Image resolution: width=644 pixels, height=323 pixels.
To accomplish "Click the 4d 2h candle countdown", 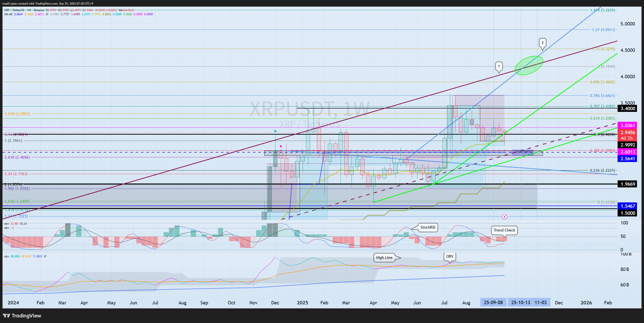I will pos(627,138).
